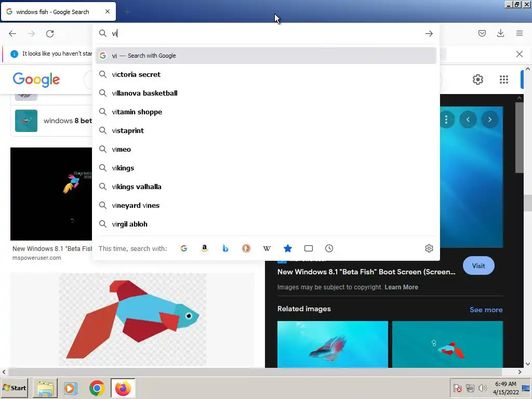
Task: Pick the 'vikings valhalla' suggestion
Action: pyautogui.click(x=266, y=187)
